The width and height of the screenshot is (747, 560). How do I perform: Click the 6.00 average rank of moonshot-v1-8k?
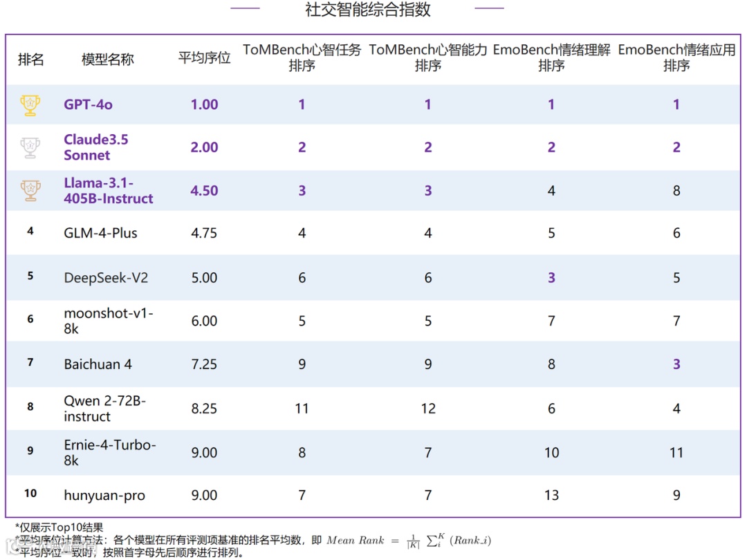(204, 321)
